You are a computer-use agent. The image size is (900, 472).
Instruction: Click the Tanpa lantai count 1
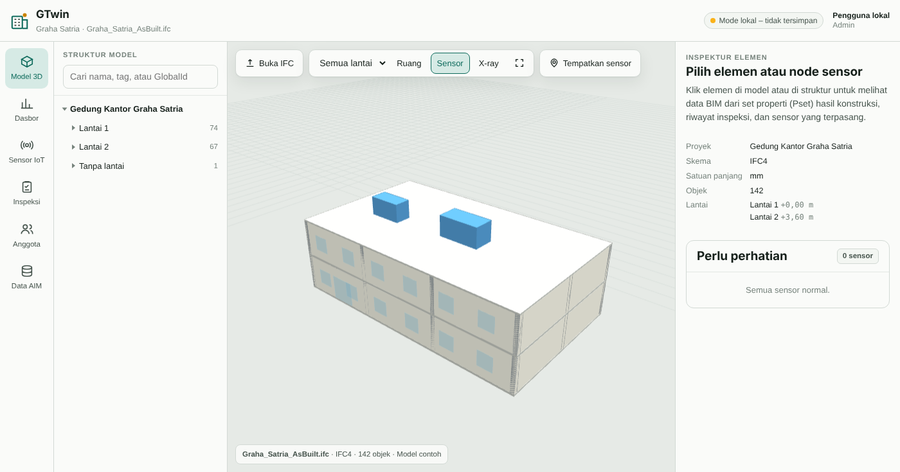click(x=216, y=166)
